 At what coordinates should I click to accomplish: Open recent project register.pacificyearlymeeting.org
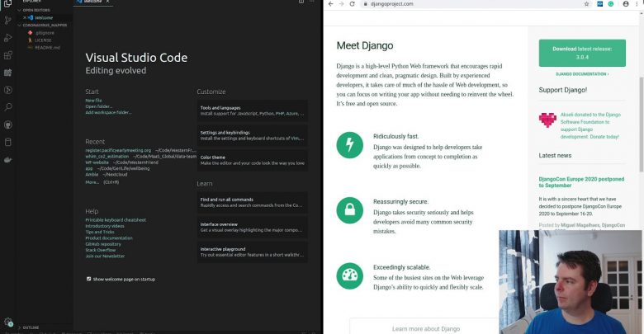118,151
